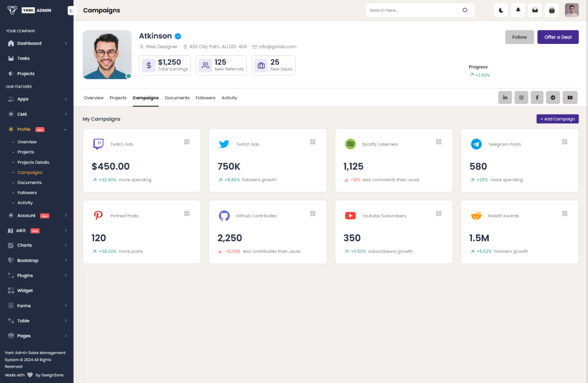Collapse the Profile sidebar menu
This screenshot has height=383, width=588.
[37, 129]
